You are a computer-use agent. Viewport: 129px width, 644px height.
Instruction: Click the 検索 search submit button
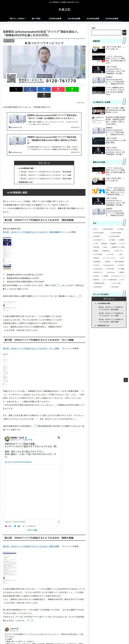124,33
